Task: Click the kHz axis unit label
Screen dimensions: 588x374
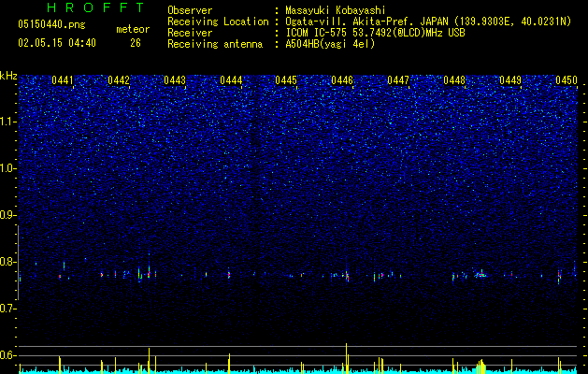Action: click(8, 76)
